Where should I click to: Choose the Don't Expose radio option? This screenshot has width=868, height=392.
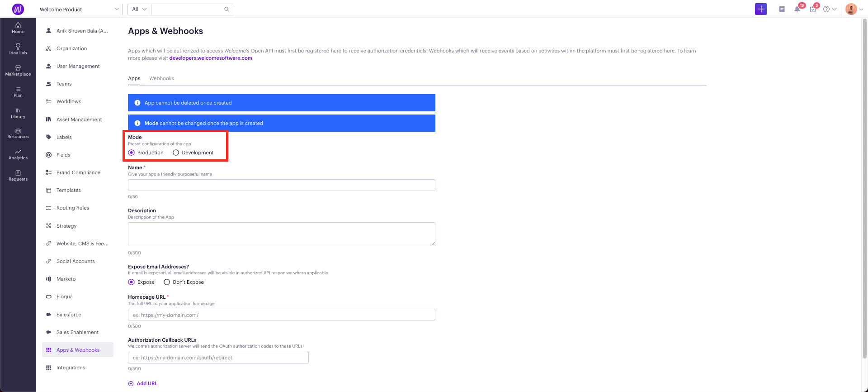point(167,282)
